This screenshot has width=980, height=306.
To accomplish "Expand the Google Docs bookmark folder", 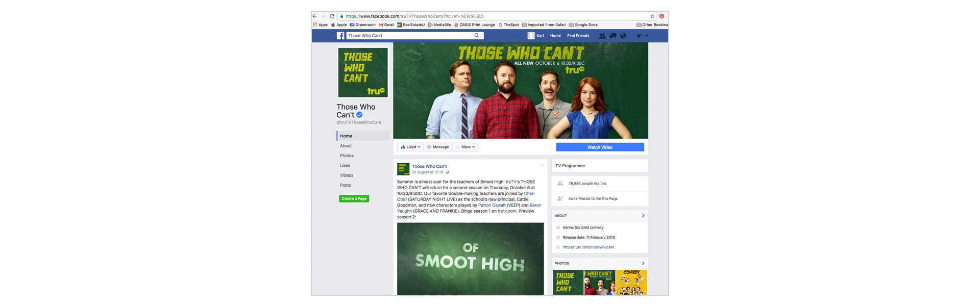I will 583,24.
